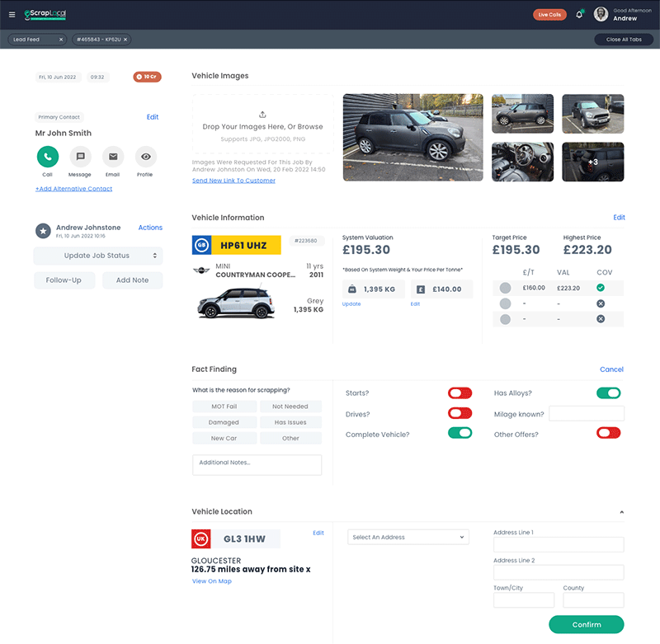Image resolution: width=660 pixels, height=644 pixels.
Task: Select the second buyer row circle
Action: click(x=505, y=303)
